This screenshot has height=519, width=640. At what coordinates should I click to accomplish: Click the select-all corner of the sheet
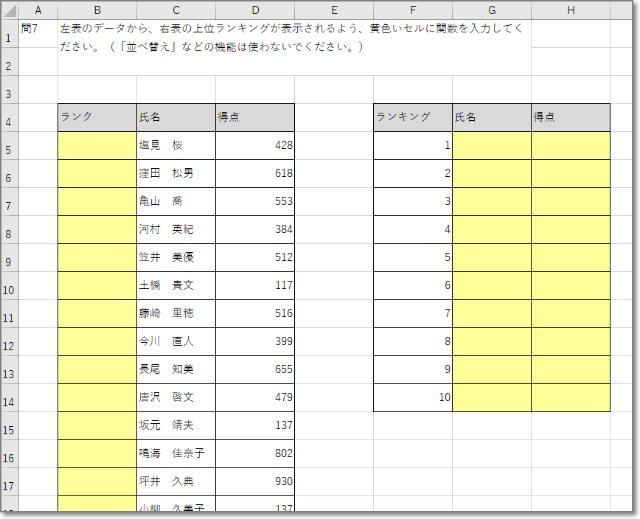coord(10,10)
